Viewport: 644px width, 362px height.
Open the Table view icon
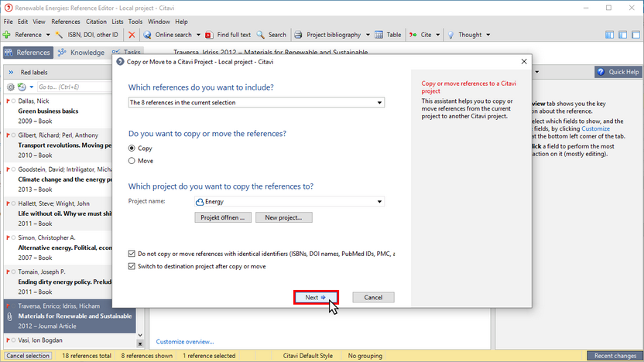point(379,35)
